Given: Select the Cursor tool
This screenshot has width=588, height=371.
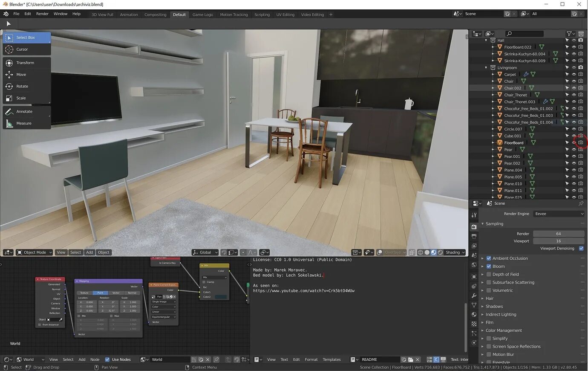Looking at the screenshot, I should tap(26, 49).
